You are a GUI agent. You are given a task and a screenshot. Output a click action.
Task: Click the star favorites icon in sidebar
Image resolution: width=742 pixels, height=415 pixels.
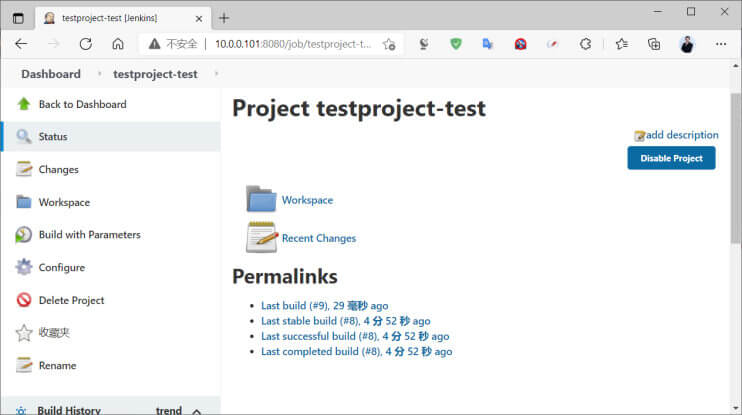point(24,333)
